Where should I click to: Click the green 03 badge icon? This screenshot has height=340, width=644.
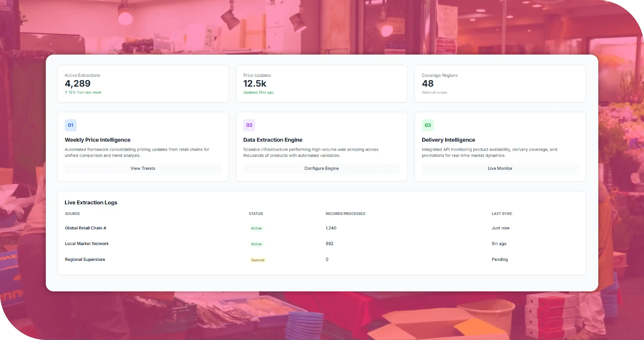click(x=427, y=125)
